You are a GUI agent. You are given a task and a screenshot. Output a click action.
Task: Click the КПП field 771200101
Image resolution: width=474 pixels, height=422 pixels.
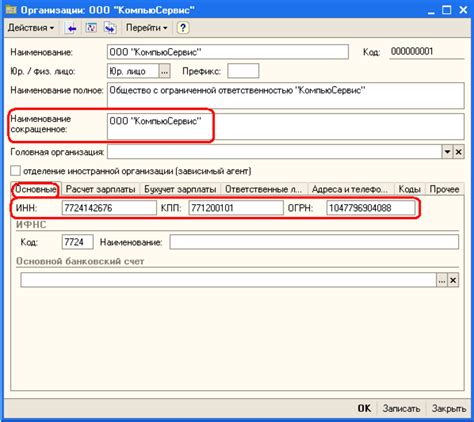[x=236, y=208]
